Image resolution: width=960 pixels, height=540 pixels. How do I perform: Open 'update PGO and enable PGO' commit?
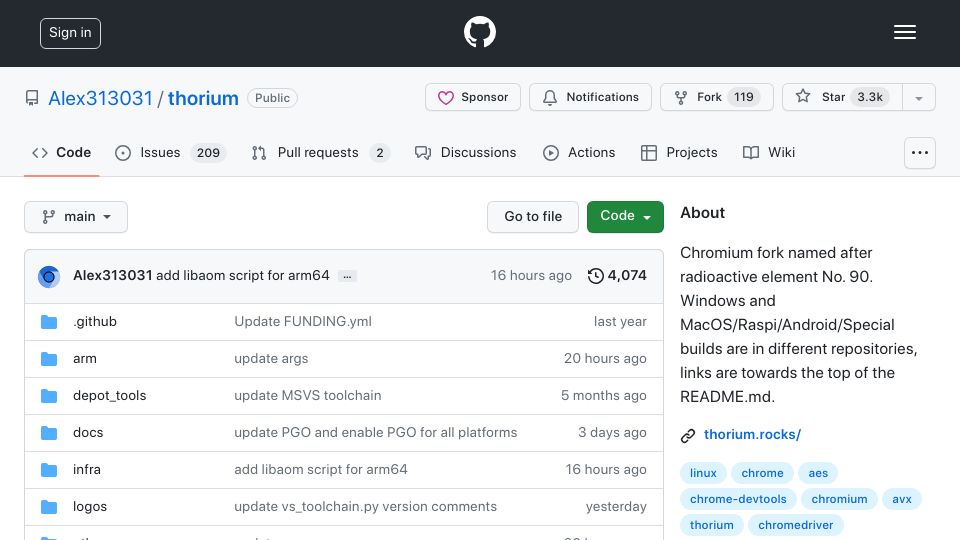376,433
